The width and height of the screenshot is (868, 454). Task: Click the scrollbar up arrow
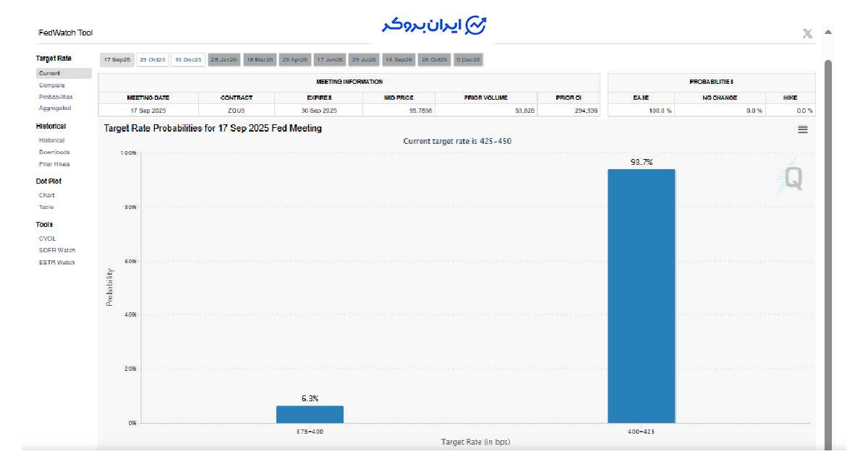tap(827, 33)
